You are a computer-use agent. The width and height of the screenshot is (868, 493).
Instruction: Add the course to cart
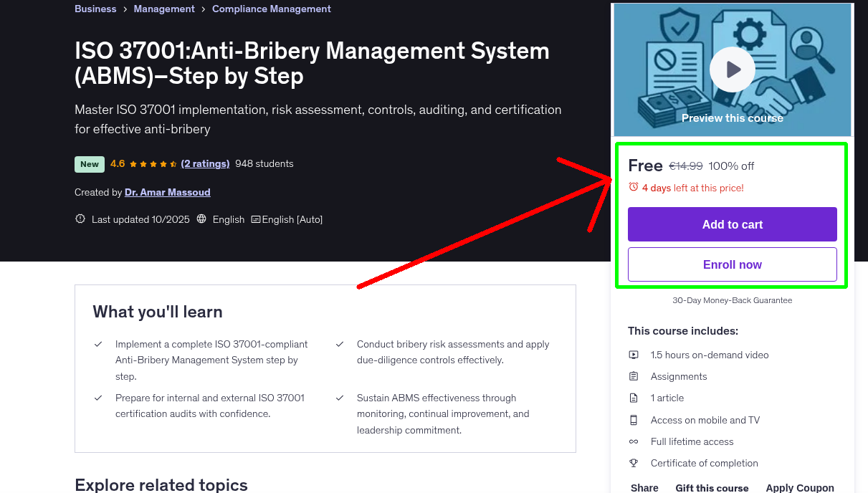[x=732, y=224]
